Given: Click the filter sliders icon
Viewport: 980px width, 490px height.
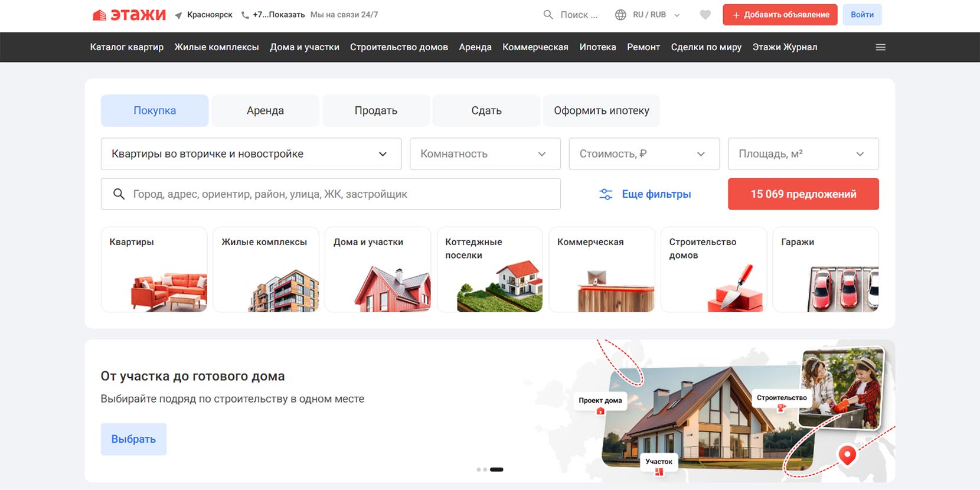Looking at the screenshot, I should pos(606,194).
